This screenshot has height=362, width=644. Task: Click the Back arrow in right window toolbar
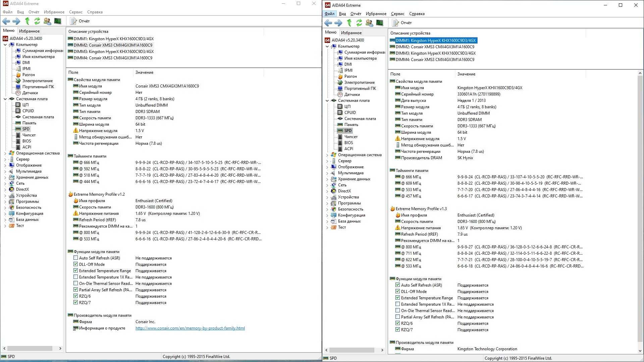[328, 23]
